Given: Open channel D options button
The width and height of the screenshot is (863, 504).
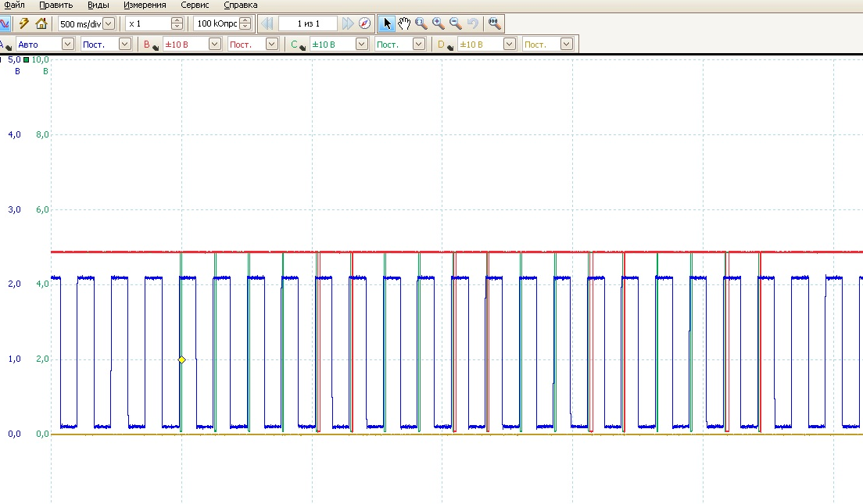Looking at the screenshot, I should (x=444, y=45).
